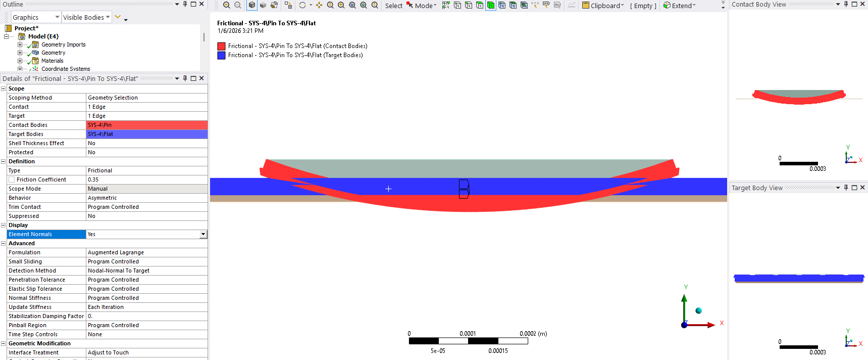Expand the Geometry Imports tree node
Viewport: 868px width, 360px height.
tap(20, 44)
